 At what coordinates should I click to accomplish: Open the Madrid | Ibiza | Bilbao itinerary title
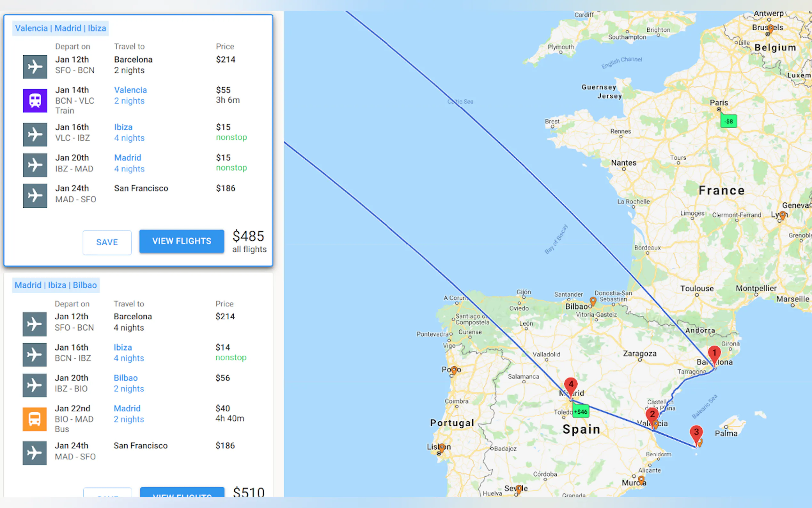pos(56,285)
